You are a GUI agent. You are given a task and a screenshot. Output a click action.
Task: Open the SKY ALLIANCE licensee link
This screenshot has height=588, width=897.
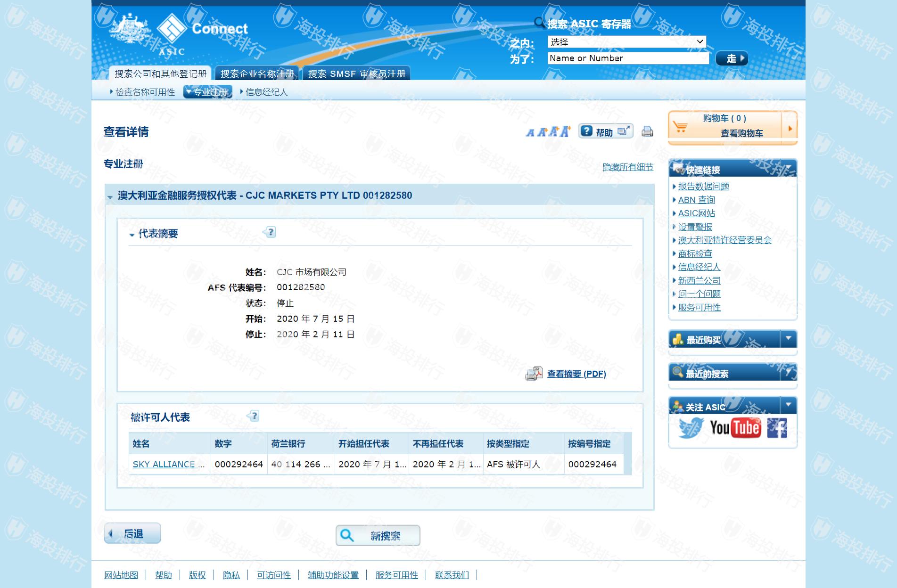pos(168,464)
